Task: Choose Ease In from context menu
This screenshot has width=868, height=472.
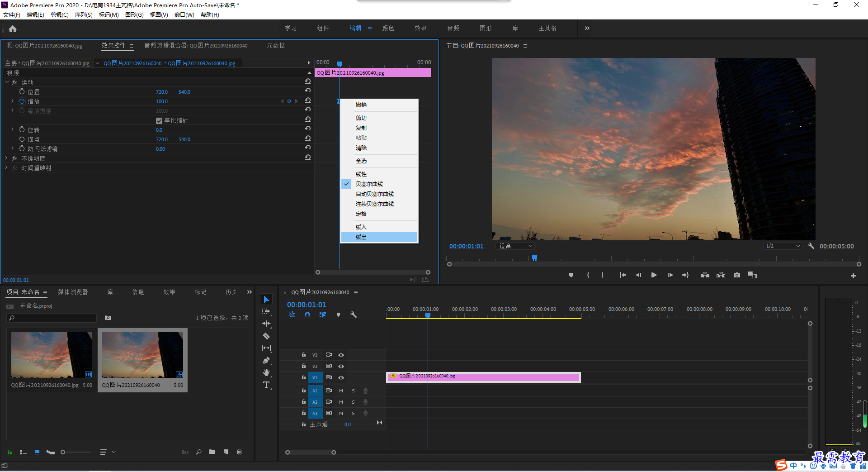Action: (x=379, y=227)
